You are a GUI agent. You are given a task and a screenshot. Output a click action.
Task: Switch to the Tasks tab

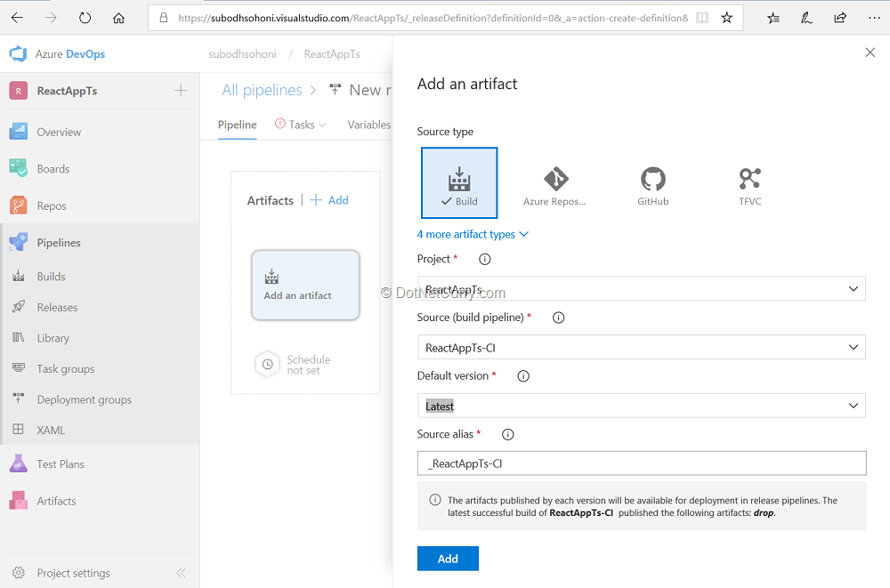point(300,125)
